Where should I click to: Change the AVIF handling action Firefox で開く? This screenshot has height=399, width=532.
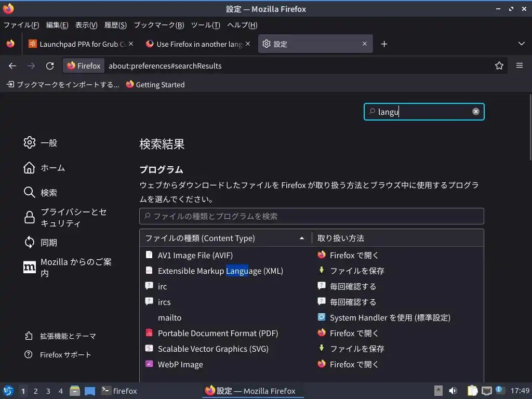coord(349,255)
